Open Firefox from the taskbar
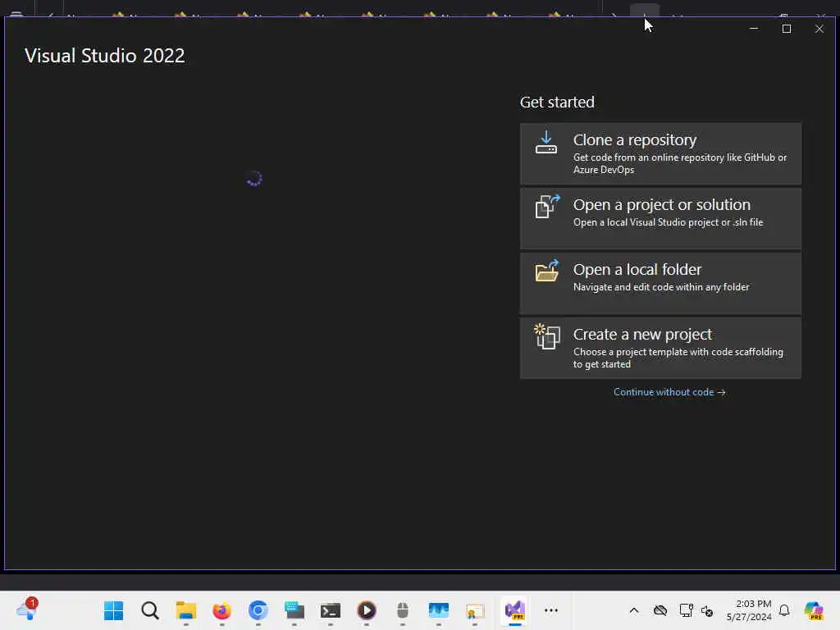 click(221, 610)
